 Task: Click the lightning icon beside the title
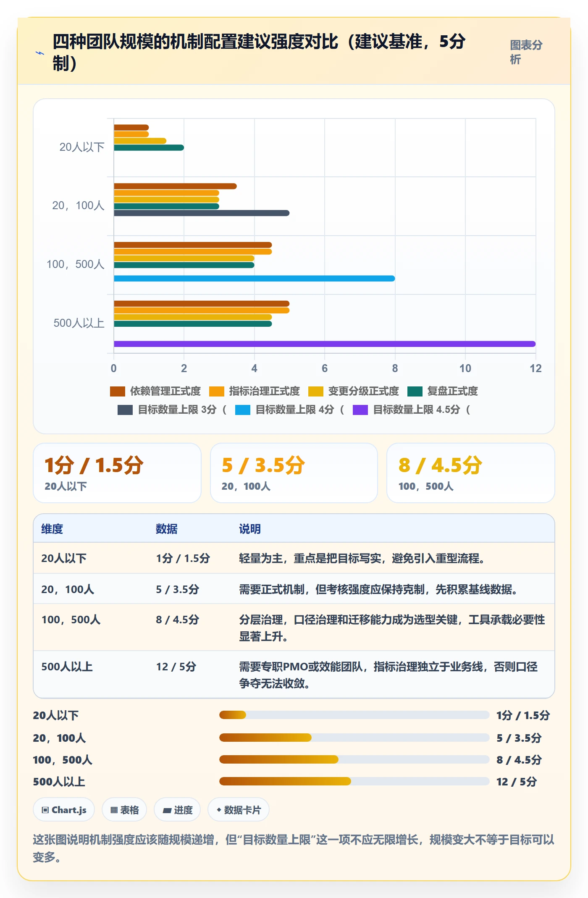click(x=40, y=53)
